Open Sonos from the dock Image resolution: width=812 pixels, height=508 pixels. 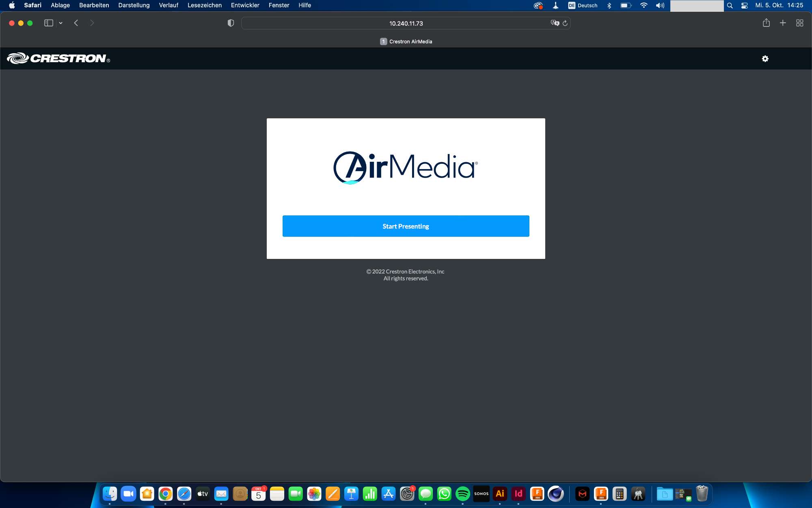482,494
